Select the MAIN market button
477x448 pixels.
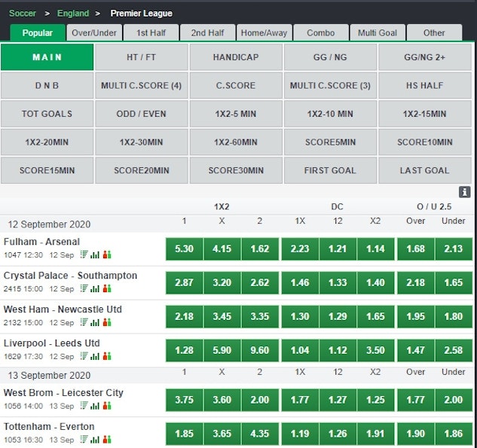(x=47, y=57)
